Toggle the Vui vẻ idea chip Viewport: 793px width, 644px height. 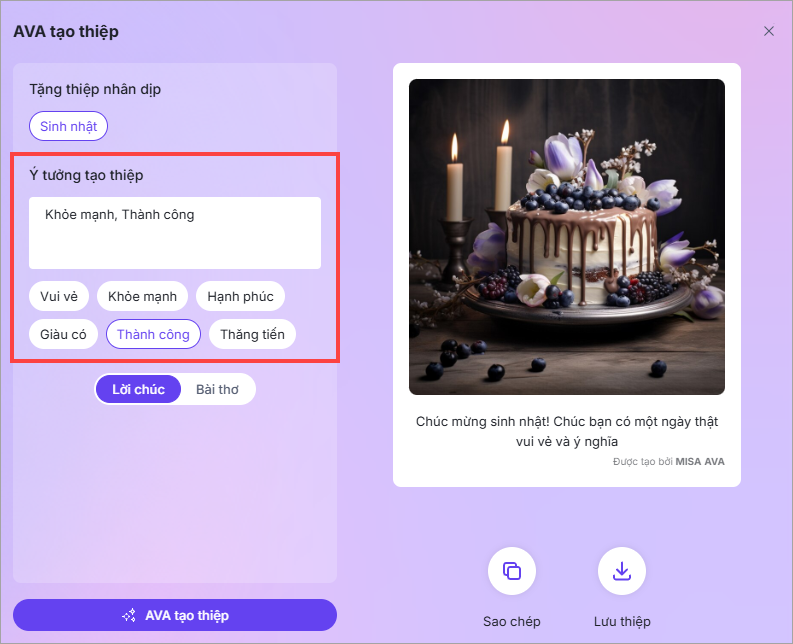59,296
